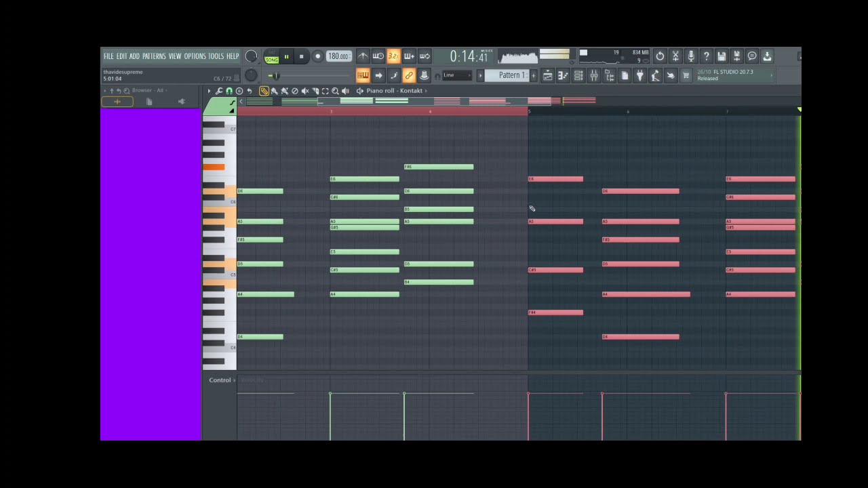Open the Playlist view icon
The height and width of the screenshot is (488, 868).
point(548,75)
